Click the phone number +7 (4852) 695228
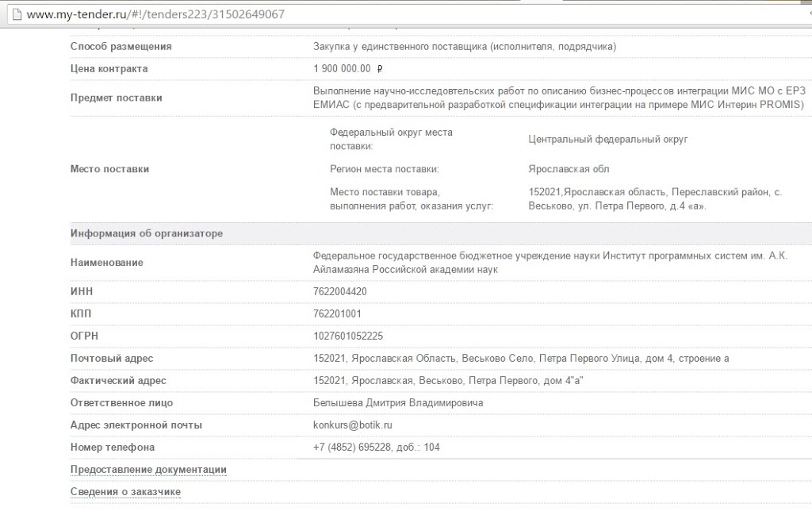The width and height of the screenshot is (812, 515). [x=376, y=448]
